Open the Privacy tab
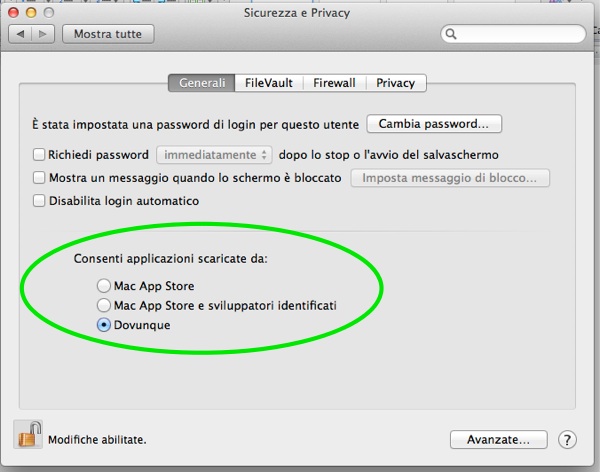The width and height of the screenshot is (600, 472). click(x=396, y=83)
